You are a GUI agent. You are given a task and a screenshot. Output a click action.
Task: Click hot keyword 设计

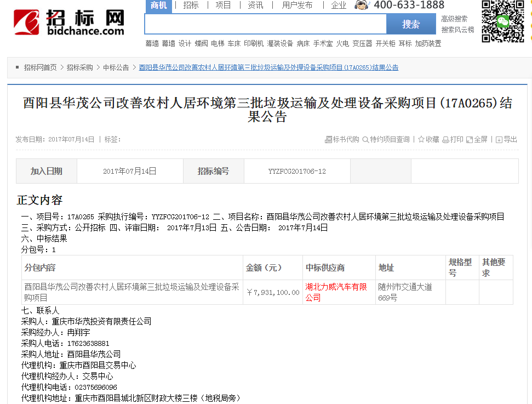click(x=185, y=43)
